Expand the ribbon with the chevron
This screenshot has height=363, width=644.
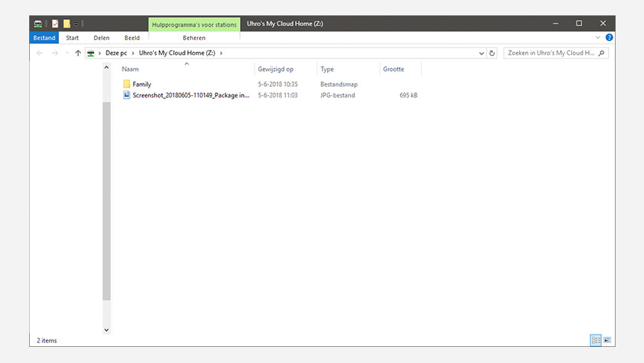tap(598, 38)
